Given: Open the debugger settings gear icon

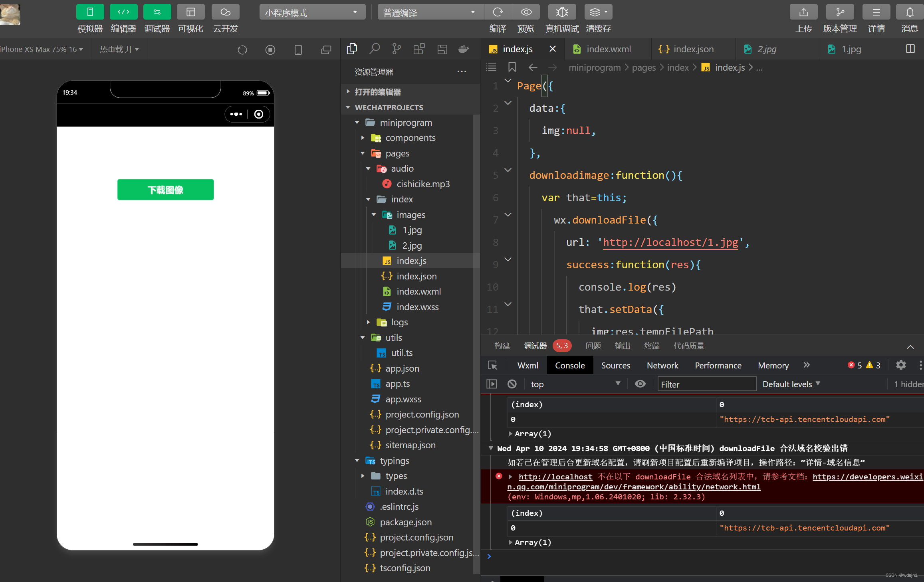Looking at the screenshot, I should 901,365.
